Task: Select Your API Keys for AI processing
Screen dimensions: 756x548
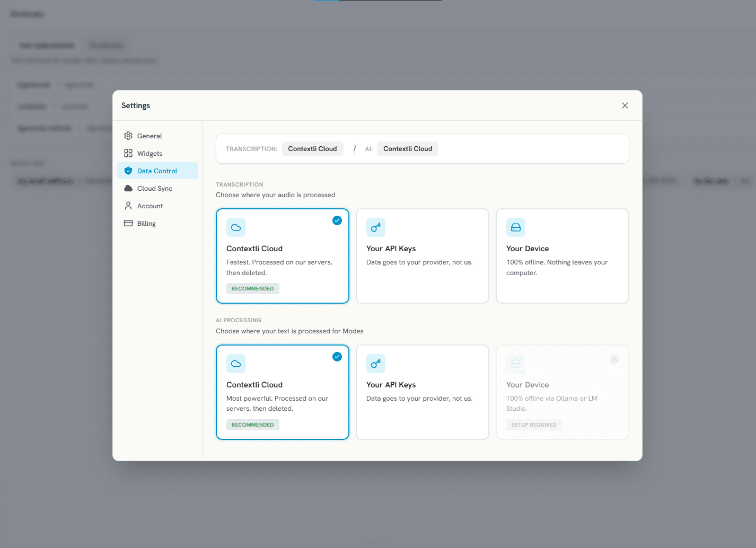Action: point(423,392)
